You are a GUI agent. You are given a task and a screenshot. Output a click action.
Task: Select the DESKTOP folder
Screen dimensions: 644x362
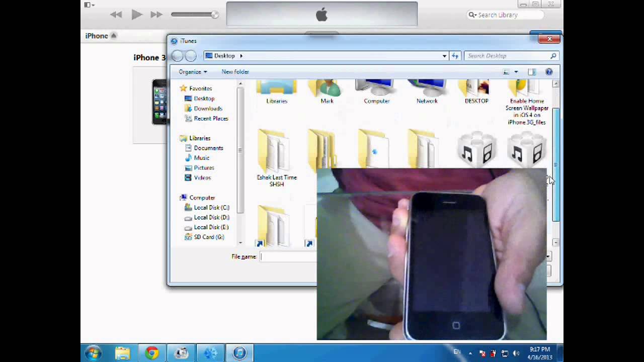tap(476, 92)
